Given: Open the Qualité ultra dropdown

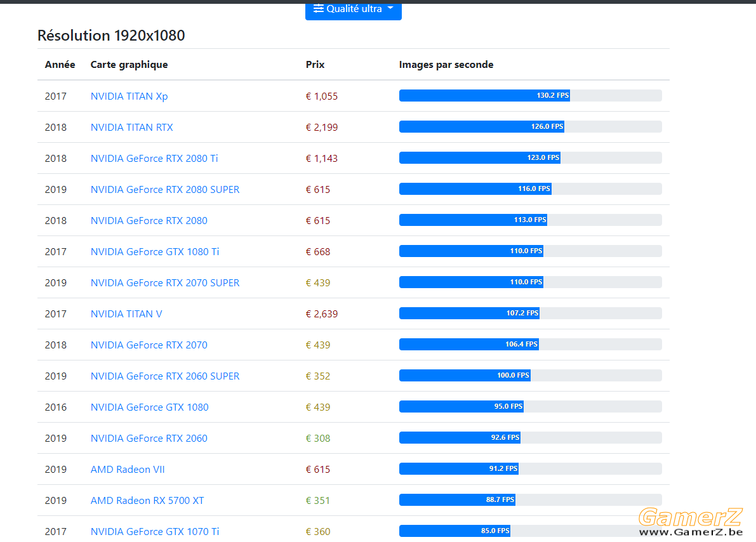Looking at the screenshot, I should (354, 10).
